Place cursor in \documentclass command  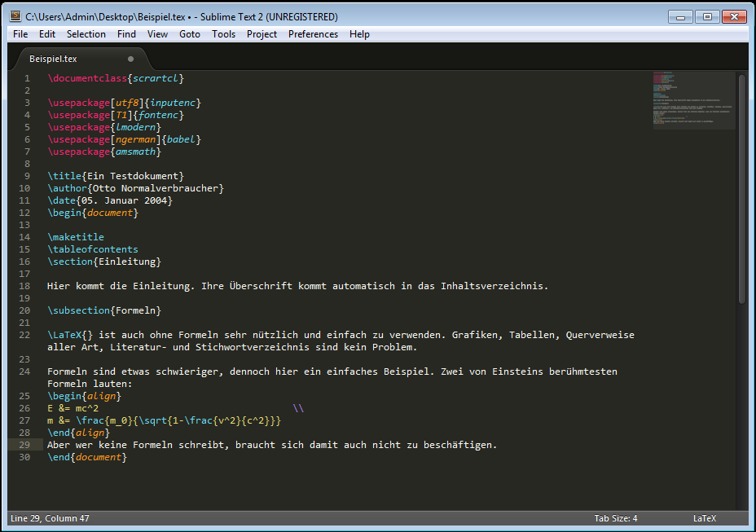click(x=87, y=78)
